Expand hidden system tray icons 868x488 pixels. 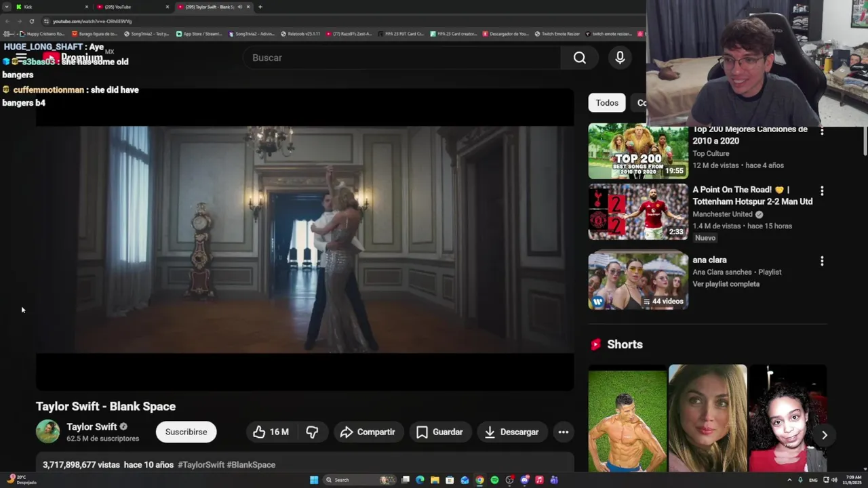pos(790,480)
